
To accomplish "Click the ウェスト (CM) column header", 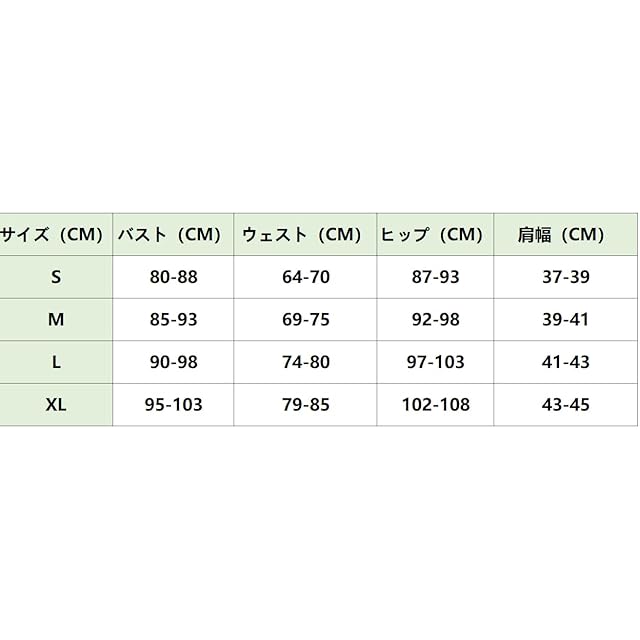I will pos(305,235).
